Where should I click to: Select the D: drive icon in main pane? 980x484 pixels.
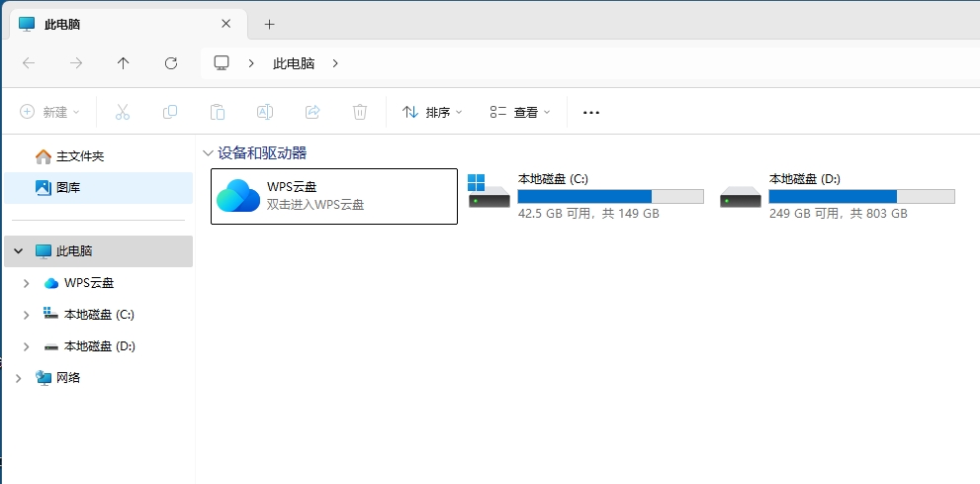pyautogui.click(x=741, y=196)
